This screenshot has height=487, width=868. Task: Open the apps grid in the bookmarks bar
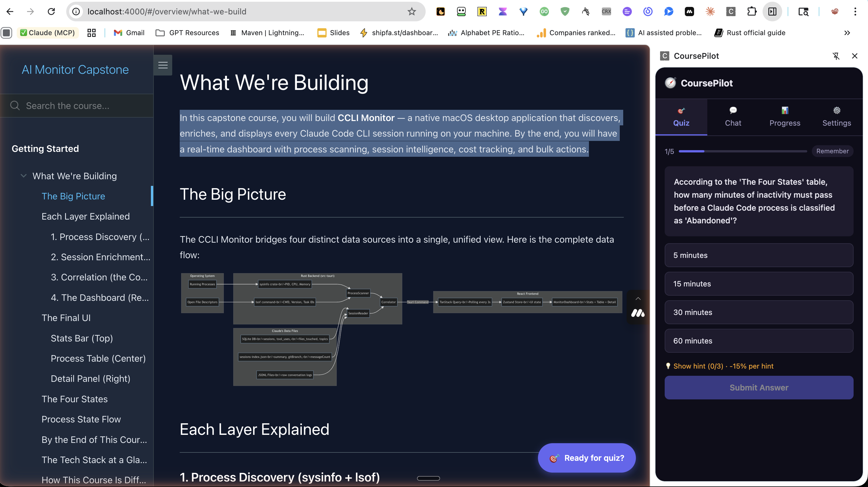[91, 33]
